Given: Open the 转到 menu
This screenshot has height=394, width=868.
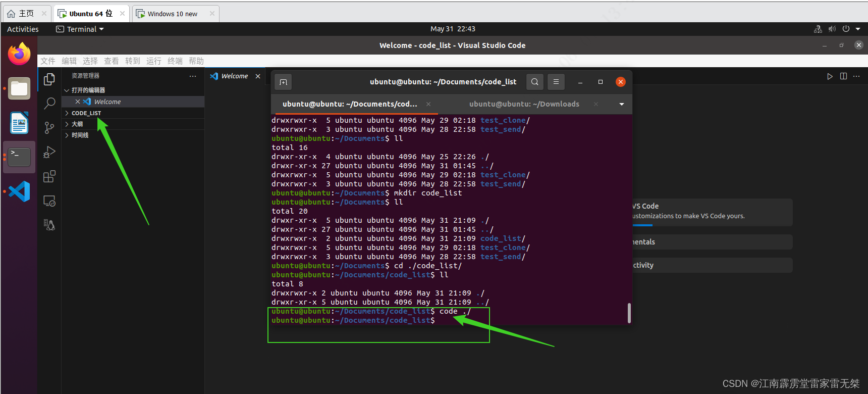Looking at the screenshot, I should coord(133,61).
